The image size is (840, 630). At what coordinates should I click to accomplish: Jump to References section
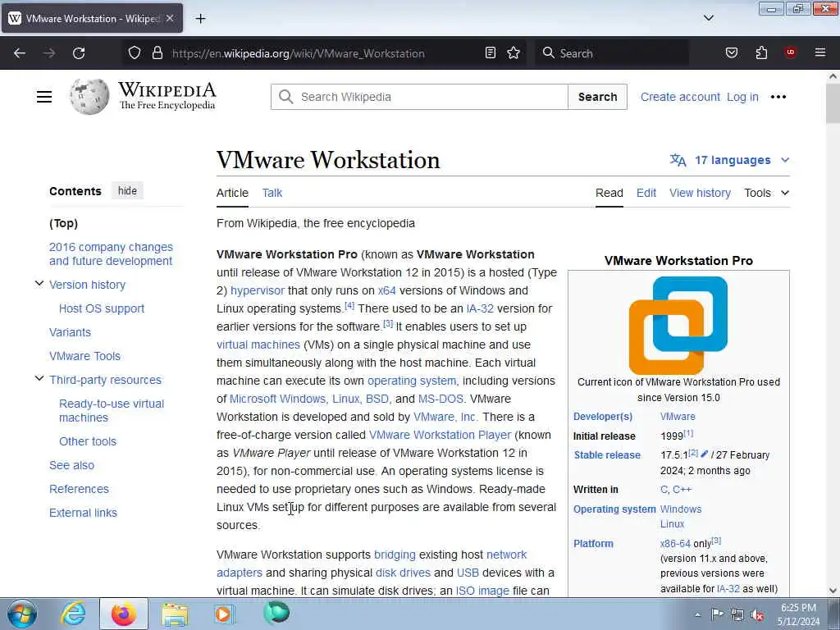point(79,489)
